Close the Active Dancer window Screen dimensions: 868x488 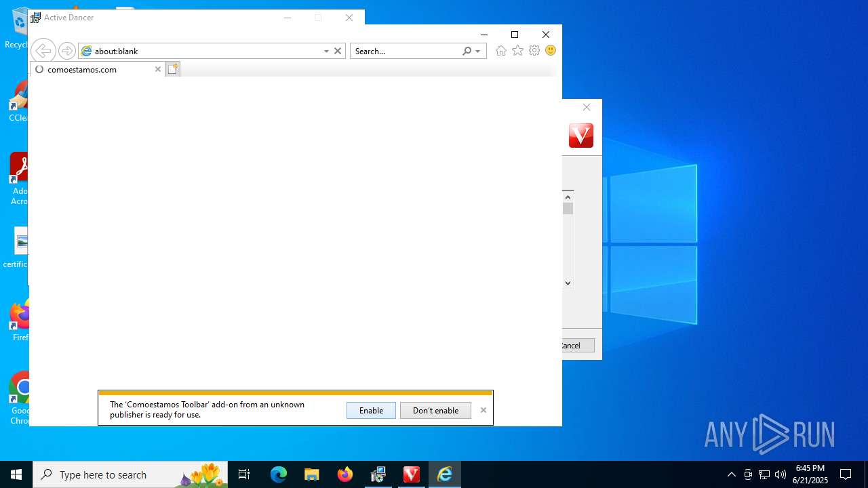[x=349, y=18]
